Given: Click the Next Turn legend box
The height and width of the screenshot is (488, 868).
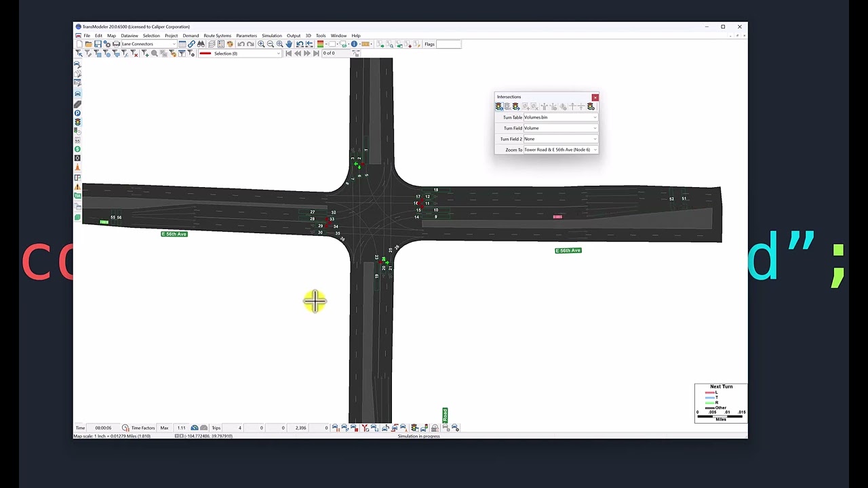Looking at the screenshot, I should (721, 403).
